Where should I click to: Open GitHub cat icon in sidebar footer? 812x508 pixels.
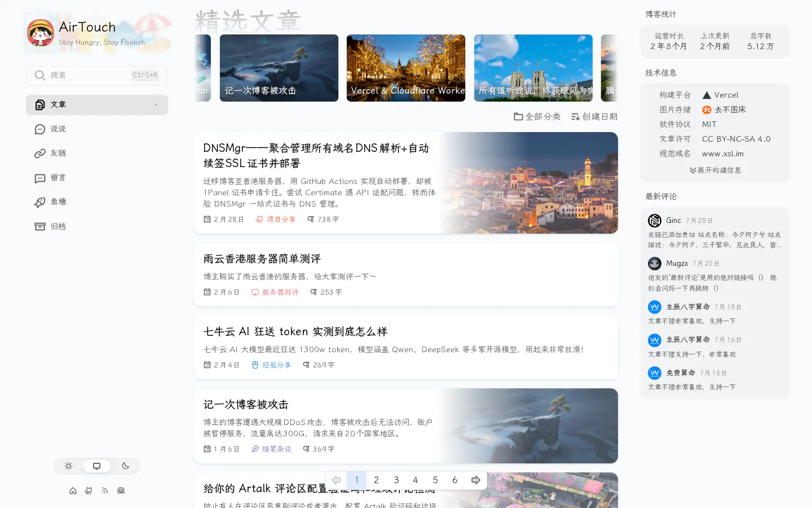(x=89, y=491)
